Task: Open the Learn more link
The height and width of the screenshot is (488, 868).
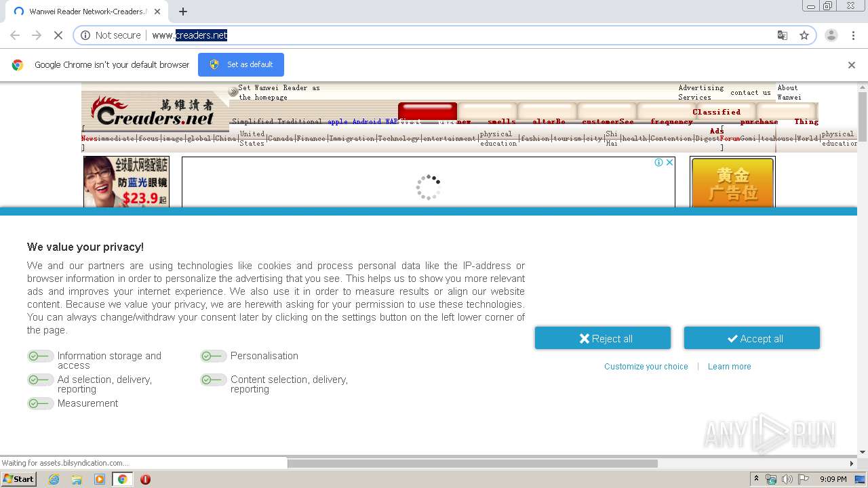Action: click(x=730, y=367)
